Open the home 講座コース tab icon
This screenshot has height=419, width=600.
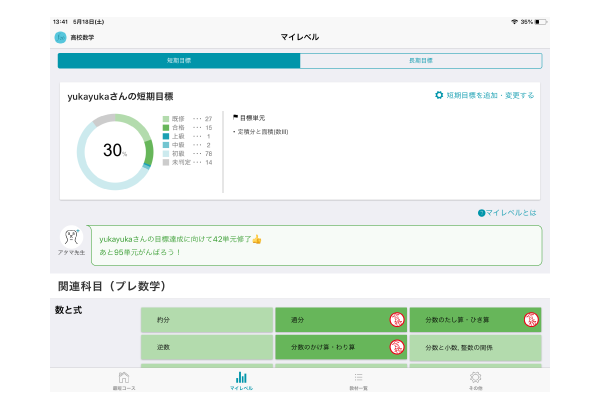click(123, 378)
